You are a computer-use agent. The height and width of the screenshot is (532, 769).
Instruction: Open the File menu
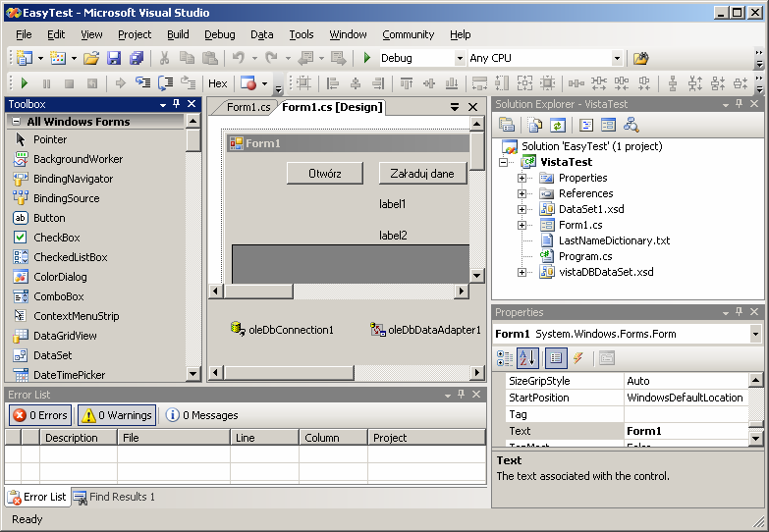point(23,34)
